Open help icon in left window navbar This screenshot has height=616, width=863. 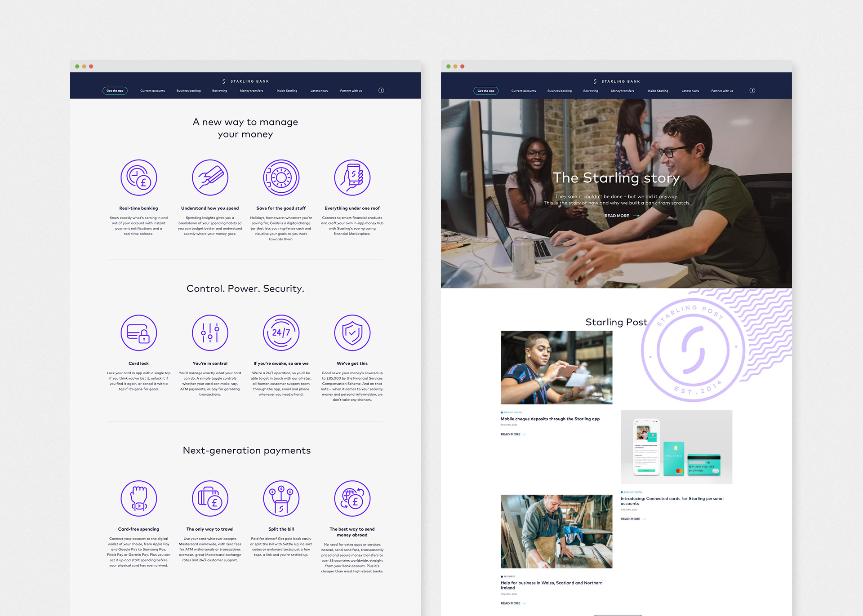click(381, 90)
